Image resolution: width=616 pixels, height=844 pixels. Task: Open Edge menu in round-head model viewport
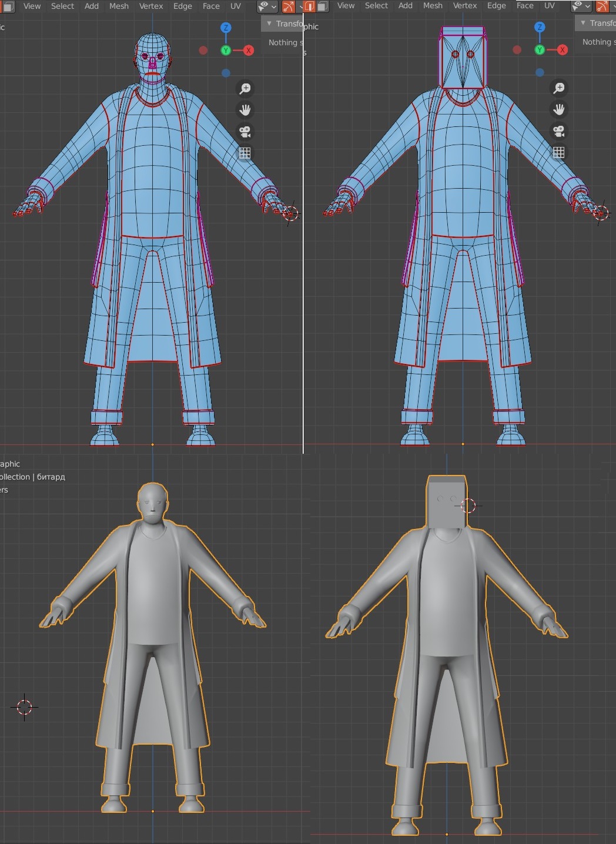click(183, 6)
